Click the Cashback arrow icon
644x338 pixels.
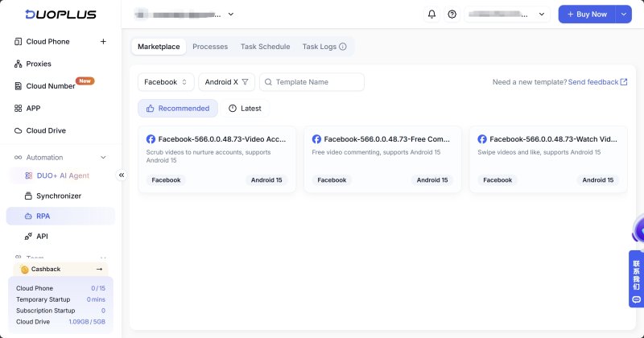[99, 269]
